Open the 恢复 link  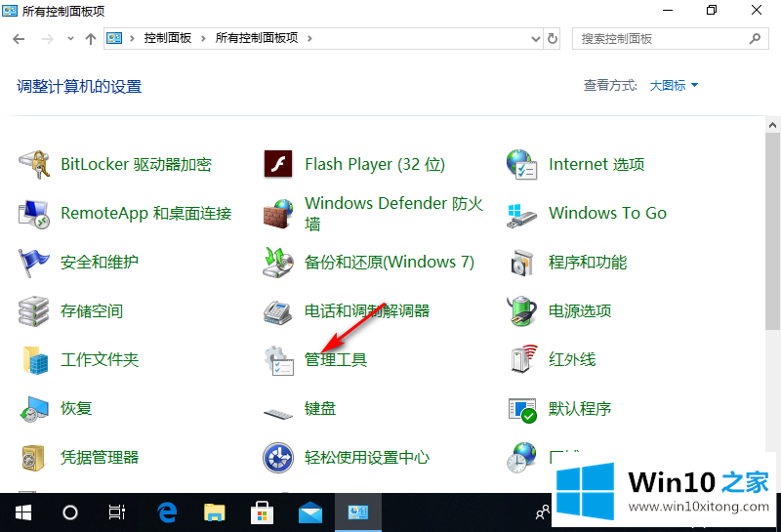pyautogui.click(x=76, y=408)
